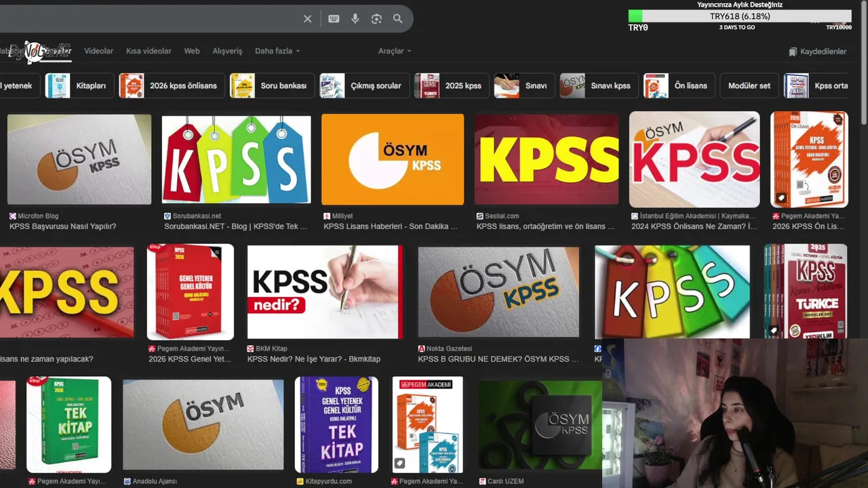
Task: Click the KPSS Başvurusu Nasıl Yapılır? link
Action: coord(62,226)
